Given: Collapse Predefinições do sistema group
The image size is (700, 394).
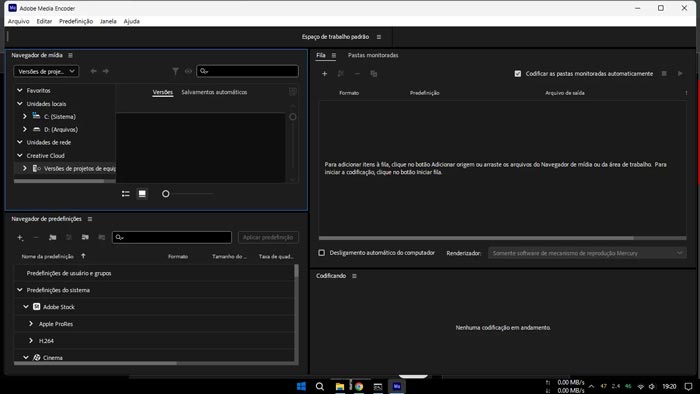Looking at the screenshot, I should [20, 290].
